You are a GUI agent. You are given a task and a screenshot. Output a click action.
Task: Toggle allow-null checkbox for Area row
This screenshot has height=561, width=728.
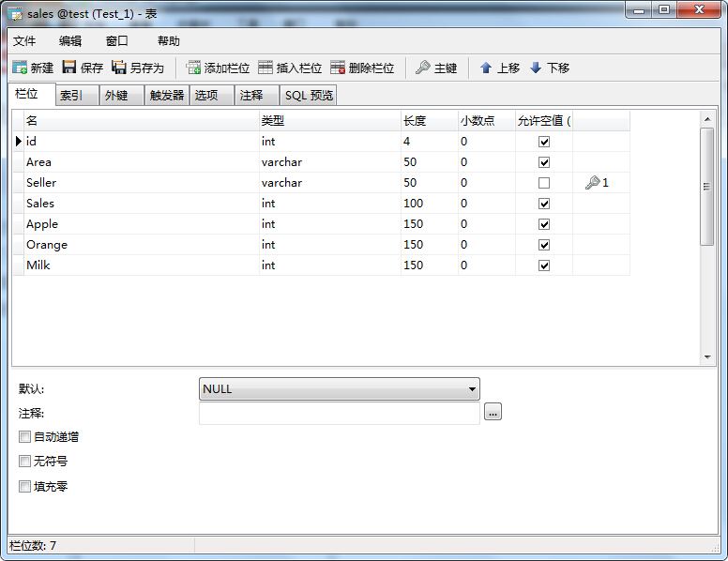pyautogui.click(x=544, y=162)
